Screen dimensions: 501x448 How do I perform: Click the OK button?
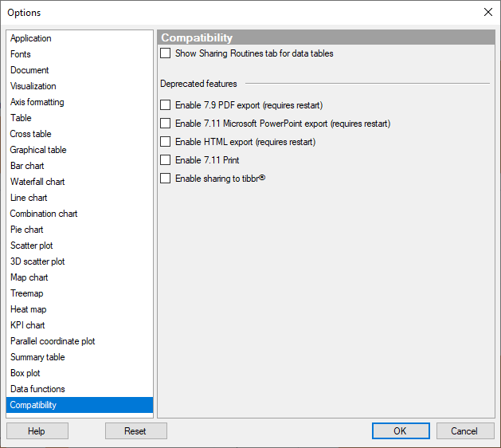click(x=400, y=430)
